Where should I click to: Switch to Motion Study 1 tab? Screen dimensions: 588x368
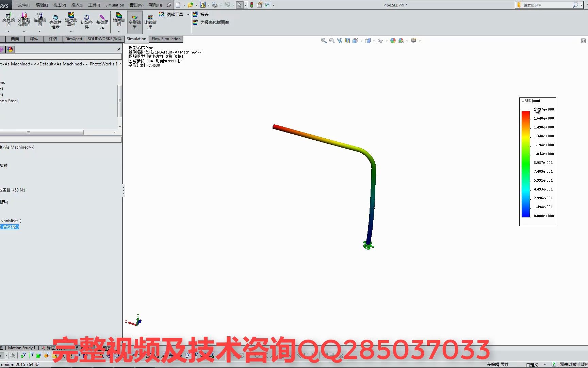pos(21,348)
